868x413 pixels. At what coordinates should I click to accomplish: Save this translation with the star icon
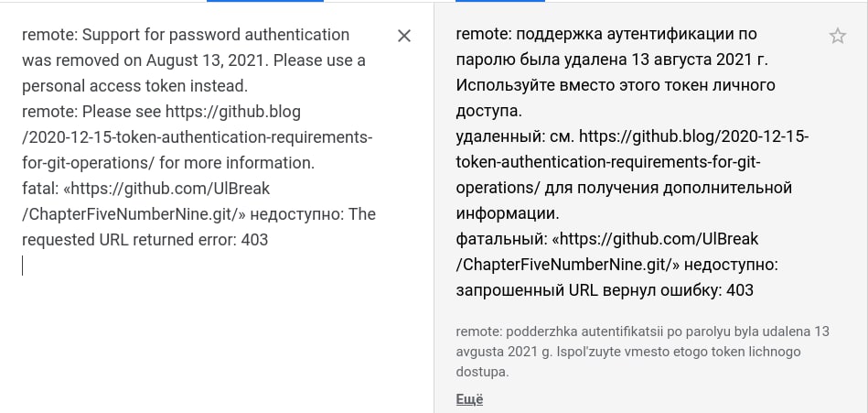(838, 36)
